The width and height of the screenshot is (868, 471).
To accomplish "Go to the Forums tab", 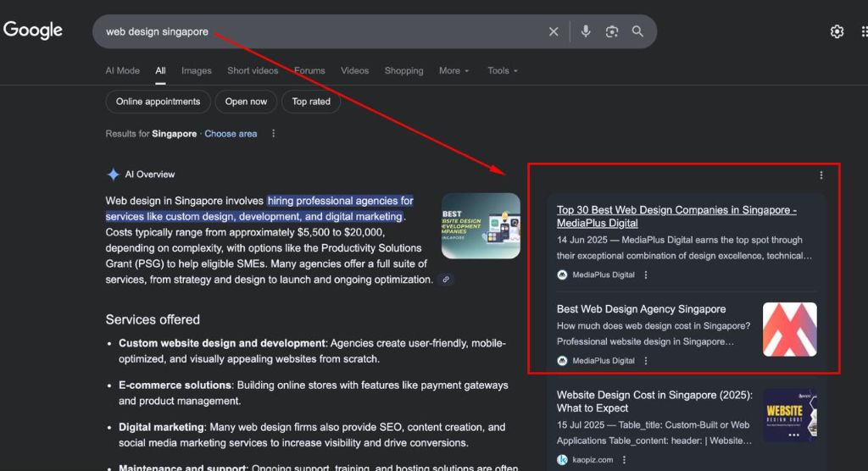I will pyautogui.click(x=309, y=71).
